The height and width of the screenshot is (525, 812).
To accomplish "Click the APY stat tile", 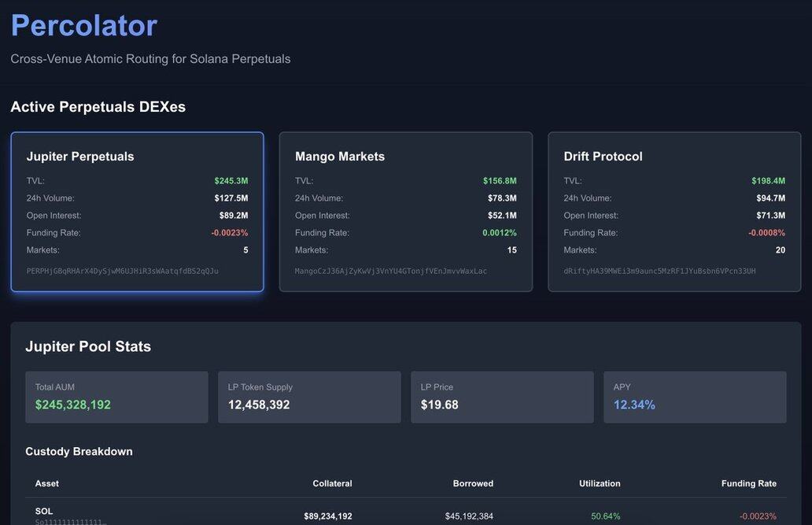I will coord(695,397).
